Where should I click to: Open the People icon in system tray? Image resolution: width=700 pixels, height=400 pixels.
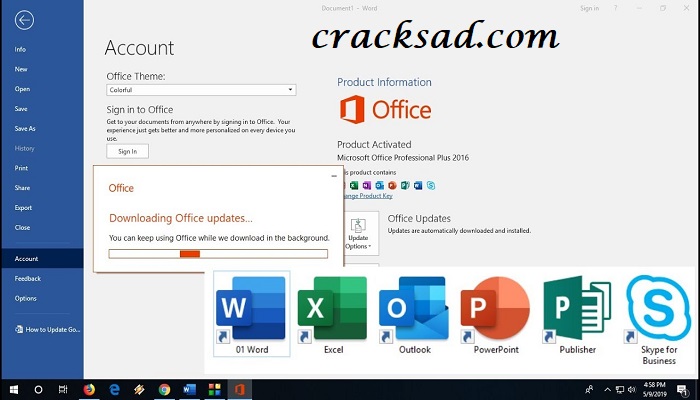(x=590, y=389)
